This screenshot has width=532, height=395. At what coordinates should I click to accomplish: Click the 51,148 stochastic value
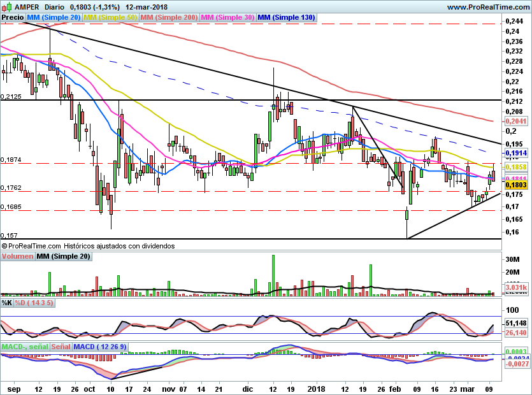(515, 323)
